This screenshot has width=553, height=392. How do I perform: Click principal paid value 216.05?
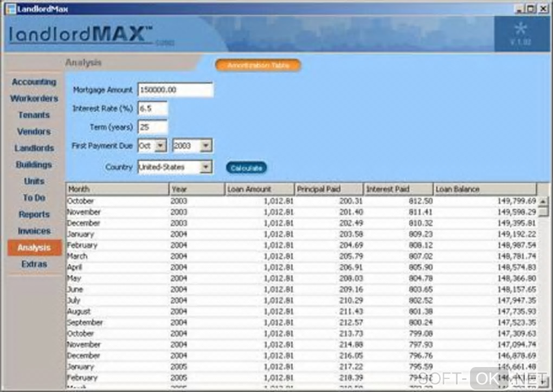pyautogui.click(x=351, y=356)
